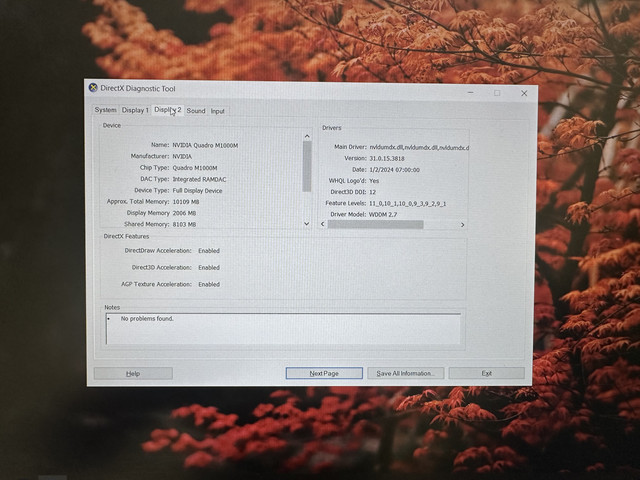
Task: Click the Drivers horizontal scrollbar thumb
Action: [x=376, y=224]
